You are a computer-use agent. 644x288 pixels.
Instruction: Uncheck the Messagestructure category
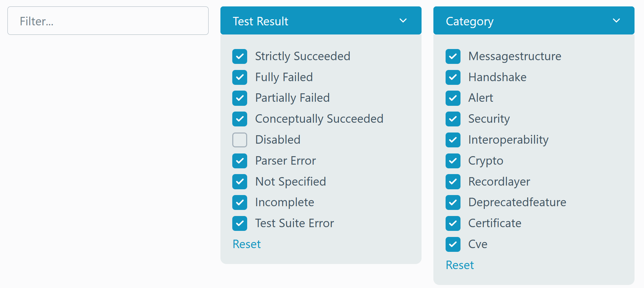(453, 56)
